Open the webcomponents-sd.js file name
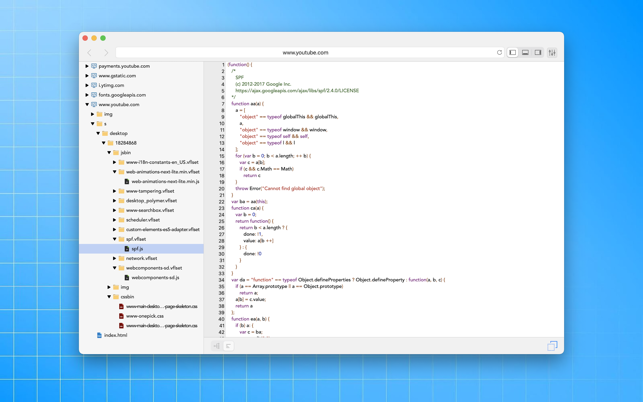Screen dimensions: 643x402 (155, 278)
